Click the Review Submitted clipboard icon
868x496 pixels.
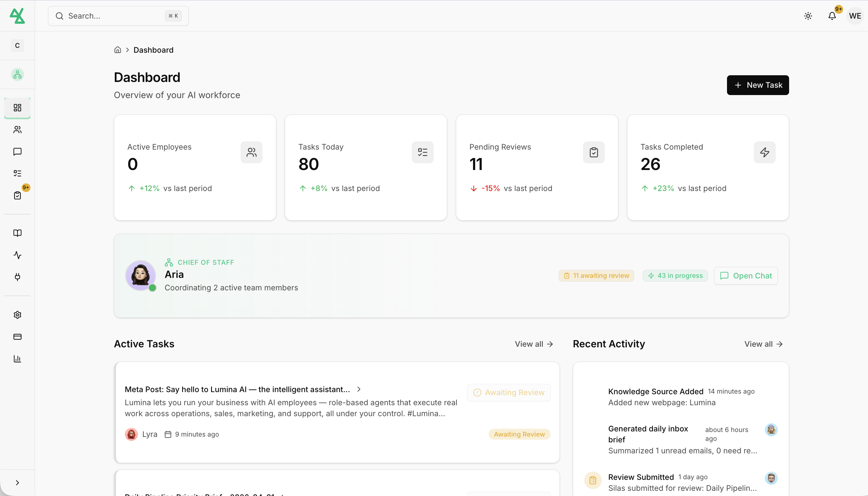point(592,480)
